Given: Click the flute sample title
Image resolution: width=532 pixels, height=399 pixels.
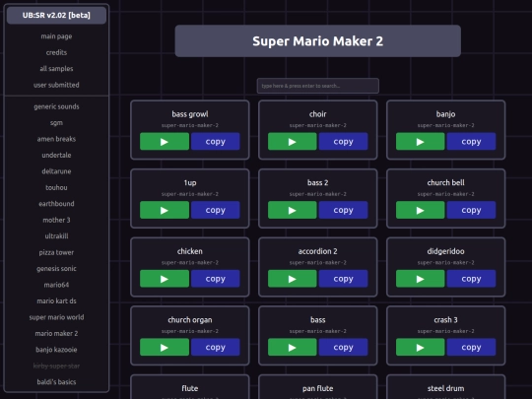Looking at the screenshot, I should [x=190, y=388].
